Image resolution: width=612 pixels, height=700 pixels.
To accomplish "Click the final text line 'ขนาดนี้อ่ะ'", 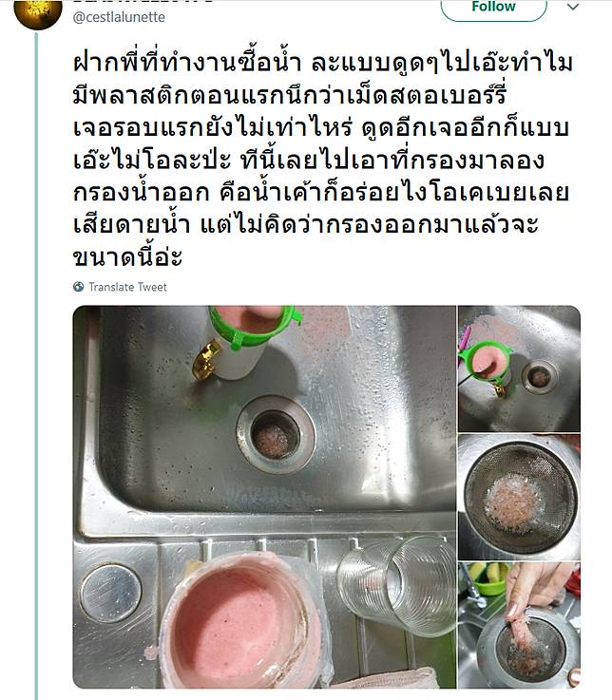I will [127, 256].
